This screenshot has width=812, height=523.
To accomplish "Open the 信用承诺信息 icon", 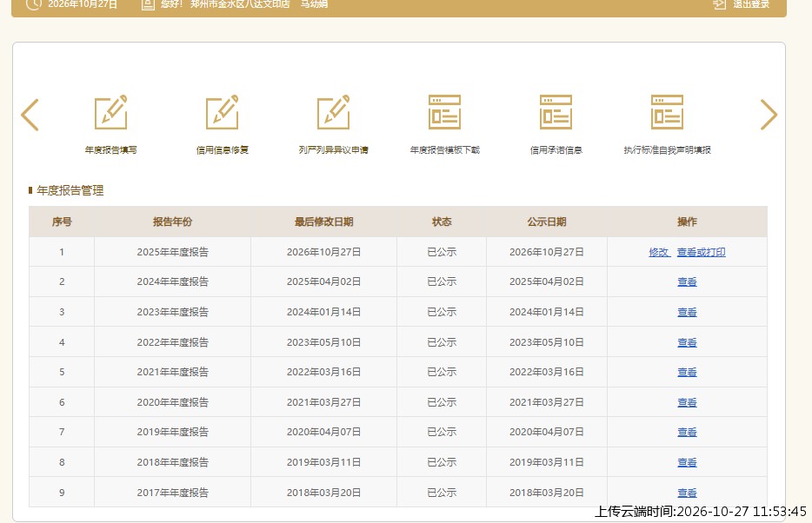I will pyautogui.click(x=556, y=112).
